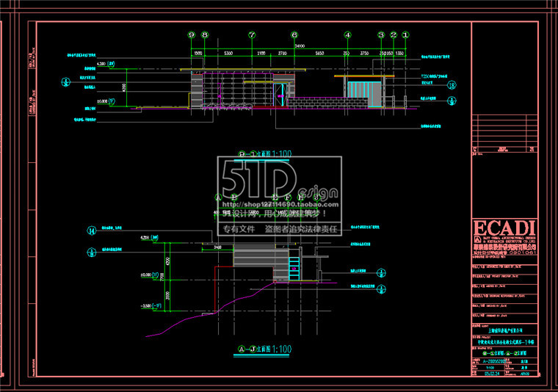Select axis bubble E in lower elevation
The image size is (558, 392).
(275, 197)
